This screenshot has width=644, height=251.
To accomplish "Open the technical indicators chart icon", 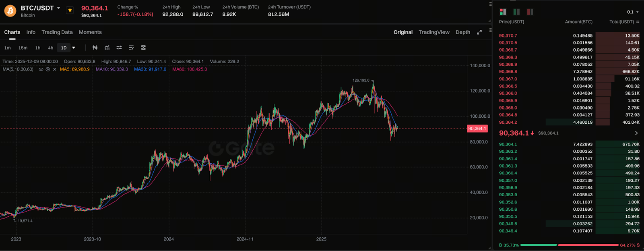I will (107, 48).
